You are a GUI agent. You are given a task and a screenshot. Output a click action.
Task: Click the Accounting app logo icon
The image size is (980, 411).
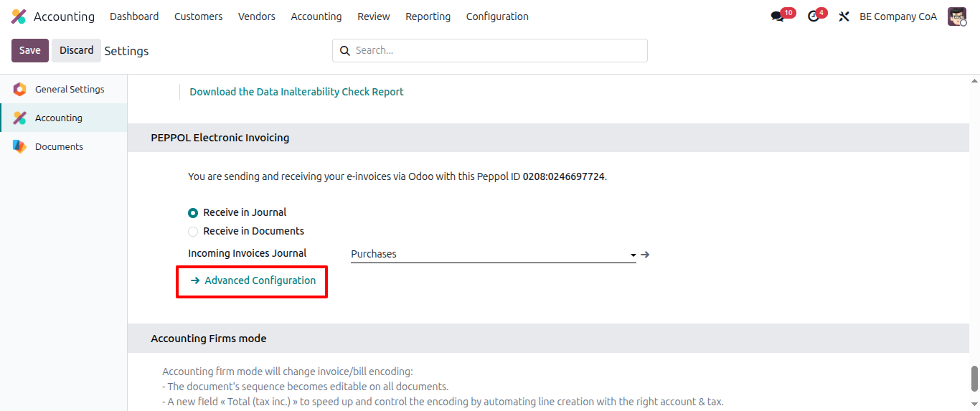coord(19,16)
